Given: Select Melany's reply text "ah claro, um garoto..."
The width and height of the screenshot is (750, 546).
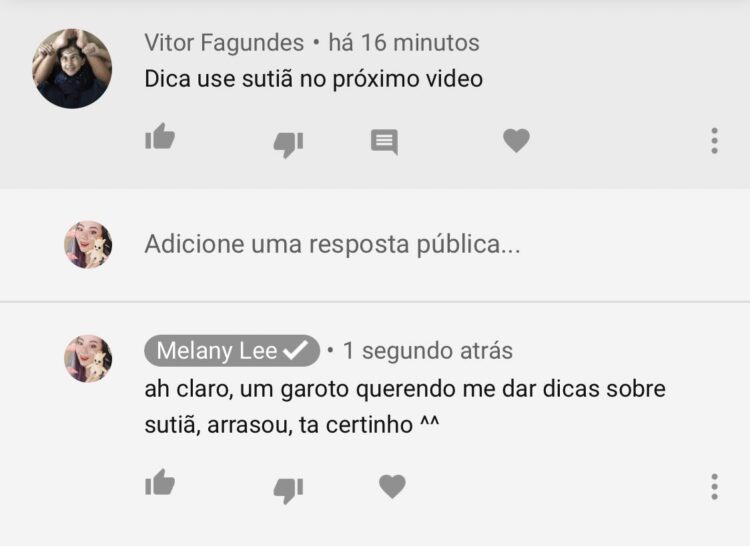Looking at the screenshot, I should tap(405, 407).
